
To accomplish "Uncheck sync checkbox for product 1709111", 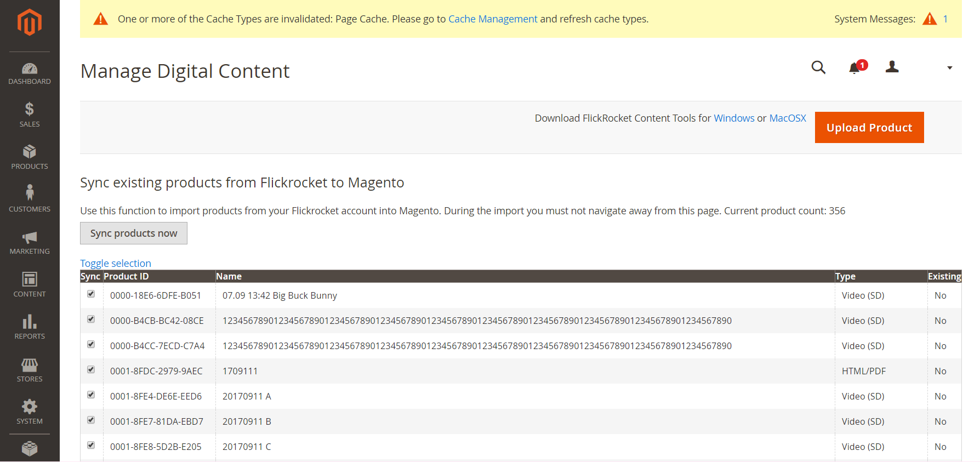I will coord(91,370).
